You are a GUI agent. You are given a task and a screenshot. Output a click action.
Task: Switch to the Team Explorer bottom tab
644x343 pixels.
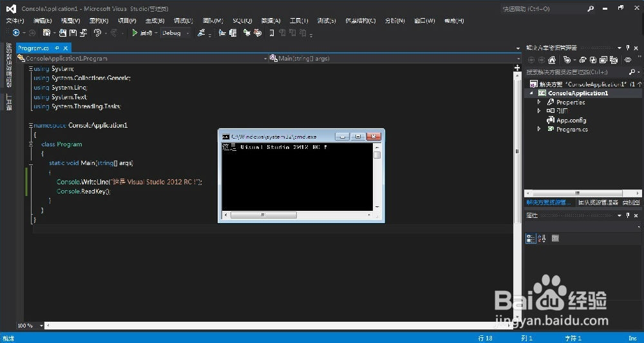pos(598,202)
